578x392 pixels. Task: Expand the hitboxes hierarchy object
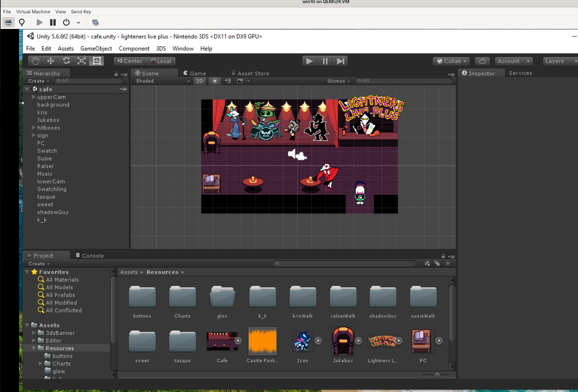tap(34, 128)
